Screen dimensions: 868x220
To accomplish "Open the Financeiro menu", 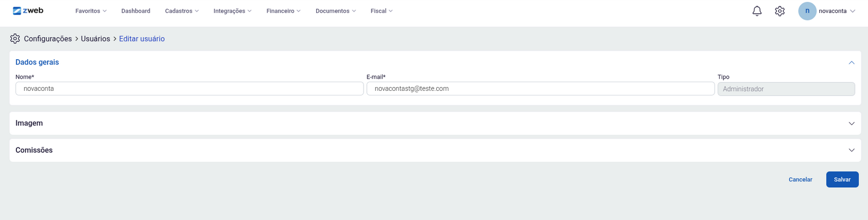I will [x=283, y=11].
